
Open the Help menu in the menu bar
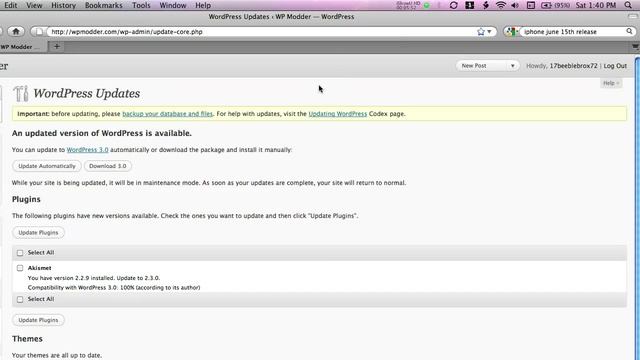203,5
